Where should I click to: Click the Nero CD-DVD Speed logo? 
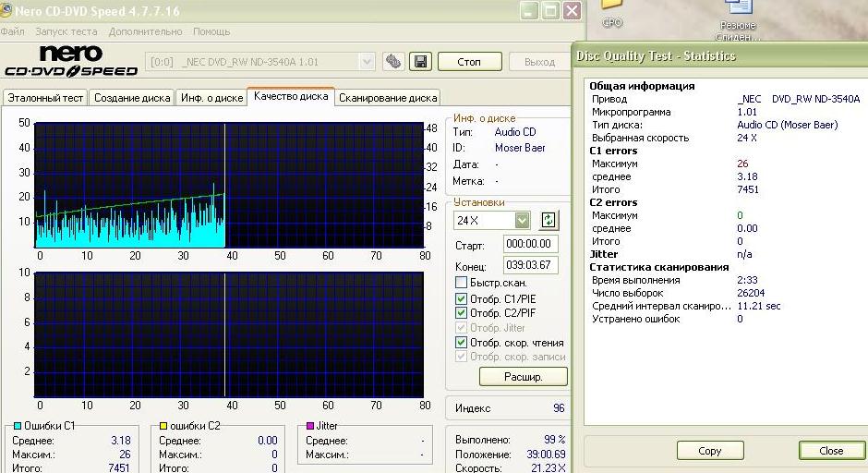point(70,62)
